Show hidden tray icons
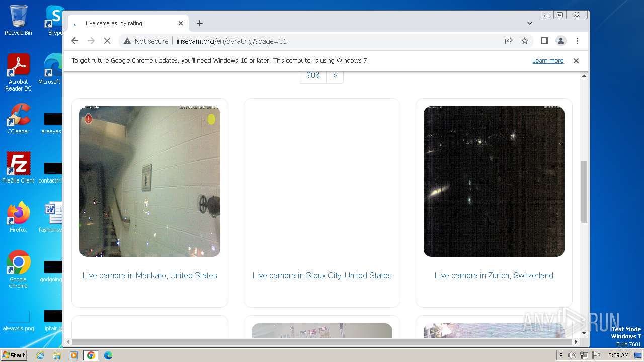The height and width of the screenshot is (362, 644). click(x=561, y=355)
